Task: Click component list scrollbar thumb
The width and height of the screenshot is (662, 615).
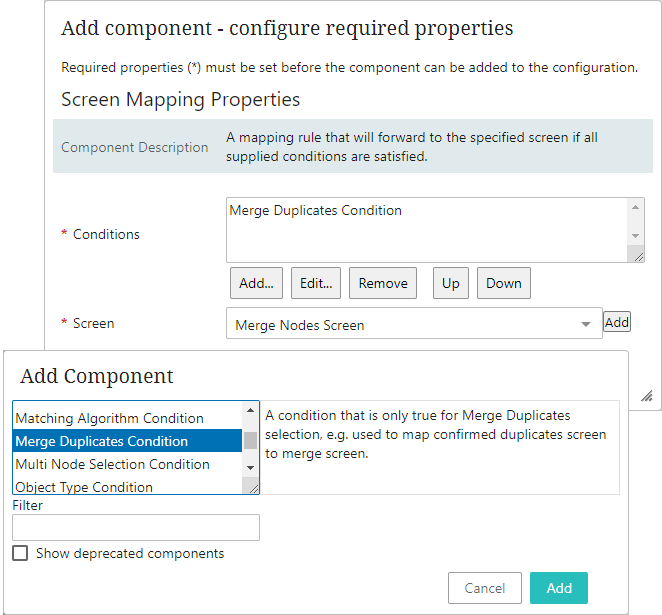Action: pos(251,440)
